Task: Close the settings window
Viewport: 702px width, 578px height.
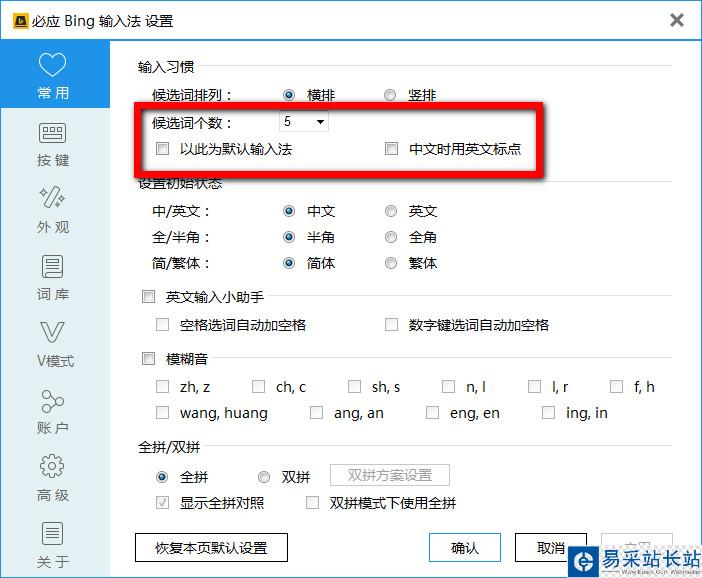Action: [676, 20]
